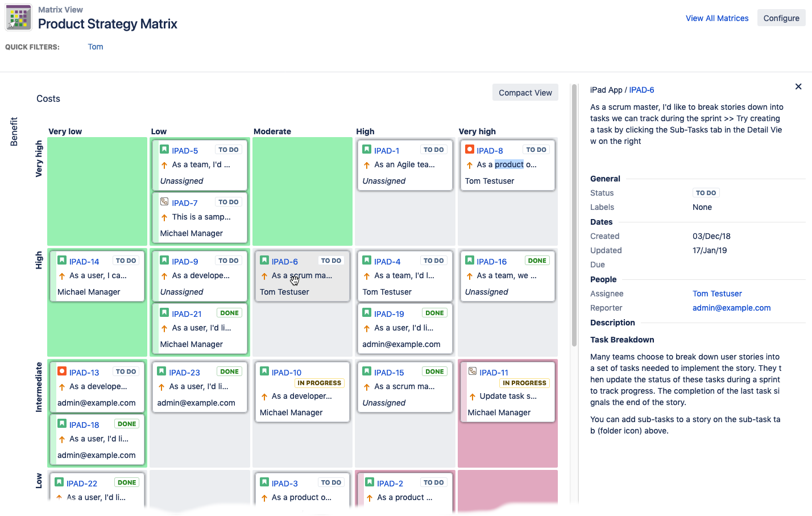Open issue IPAD-9 key link

[x=185, y=262]
